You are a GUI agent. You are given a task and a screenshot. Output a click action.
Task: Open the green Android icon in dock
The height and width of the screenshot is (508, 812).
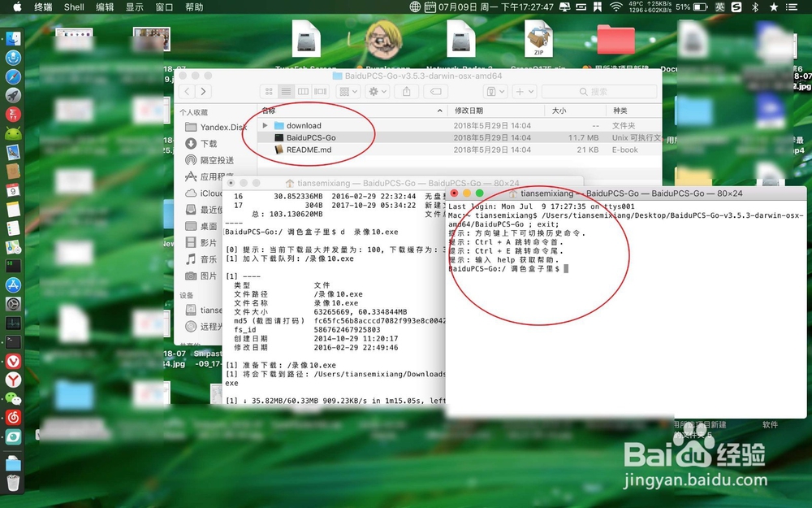click(x=13, y=133)
